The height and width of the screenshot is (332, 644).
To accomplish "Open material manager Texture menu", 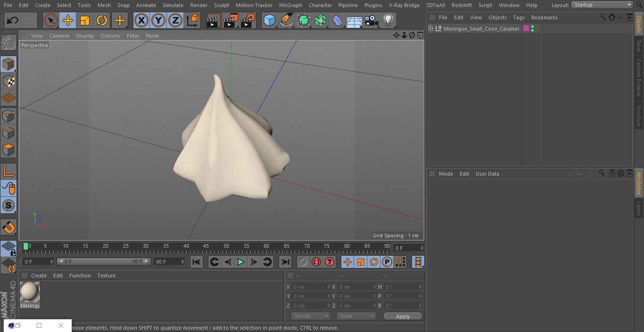I will [x=106, y=275].
